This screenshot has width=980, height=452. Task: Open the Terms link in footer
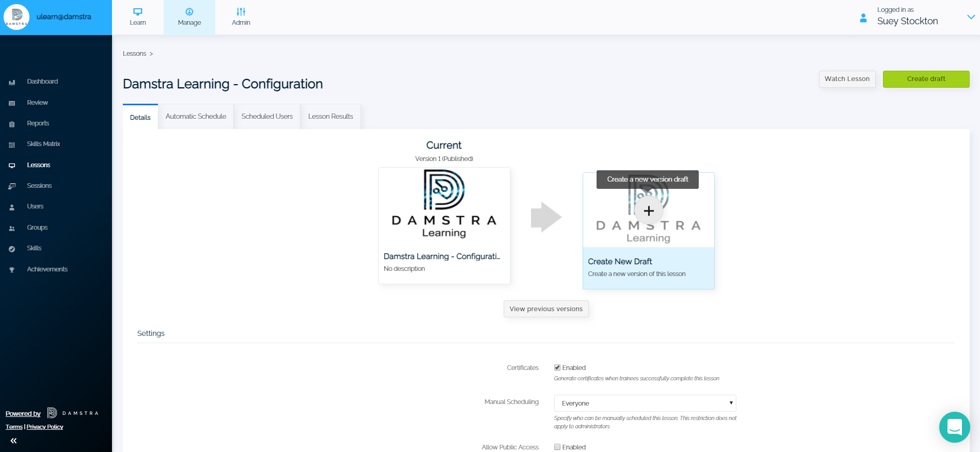coord(14,427)
